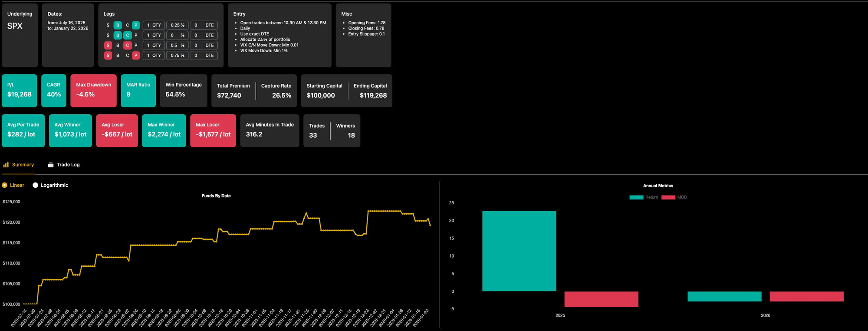Screen dimensions: 868x331
Task: Toggle Buy (B) on the 0.25% leg
Action: 118,25
